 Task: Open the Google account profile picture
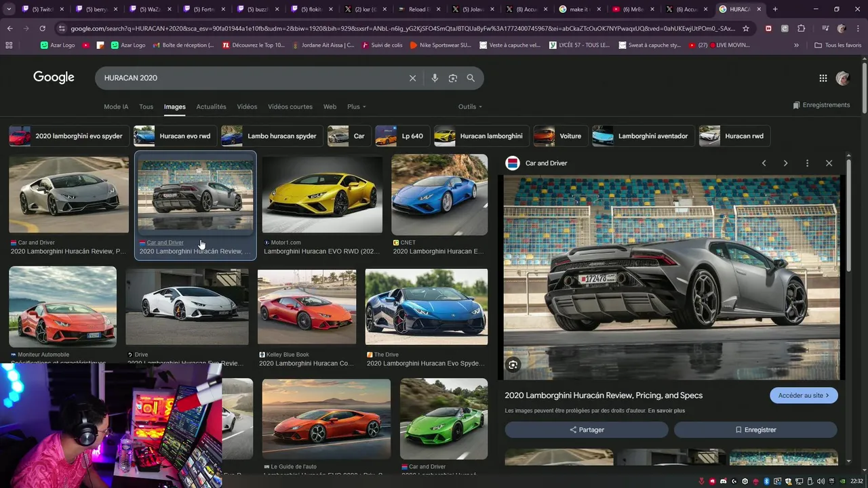pyautogui.click(x=843, y=78)
